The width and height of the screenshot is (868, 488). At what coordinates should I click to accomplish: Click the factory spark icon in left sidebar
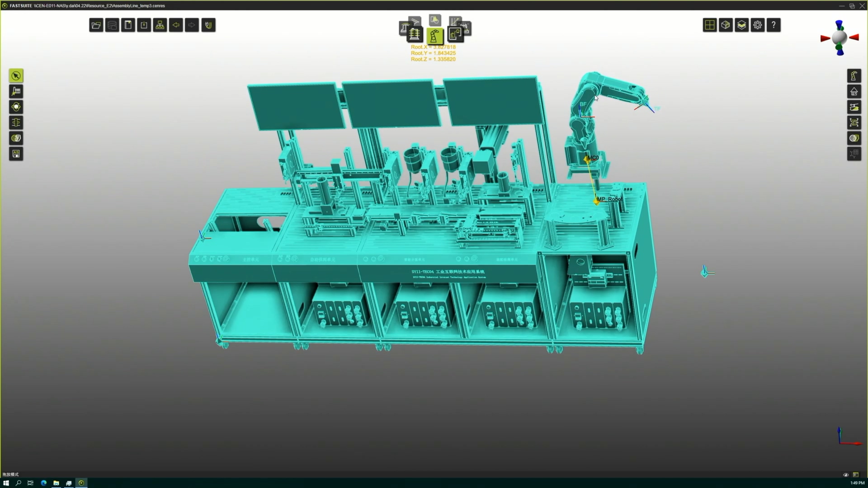click(16, 91)
